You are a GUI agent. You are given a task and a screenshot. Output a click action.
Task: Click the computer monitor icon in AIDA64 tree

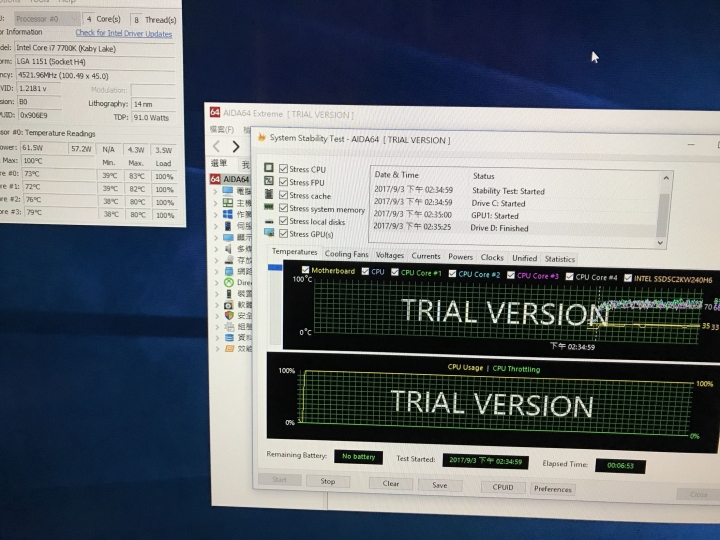[x=228, y=191]
